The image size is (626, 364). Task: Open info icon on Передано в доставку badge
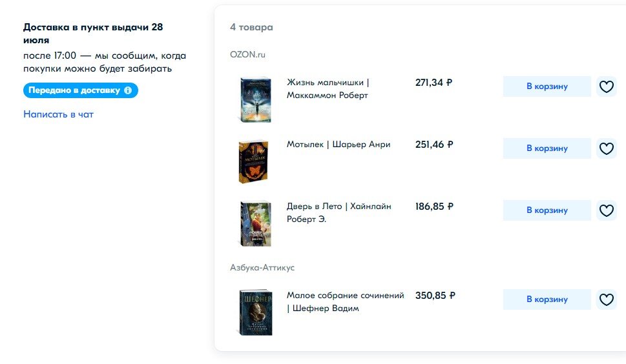click(x=128, y=90)
